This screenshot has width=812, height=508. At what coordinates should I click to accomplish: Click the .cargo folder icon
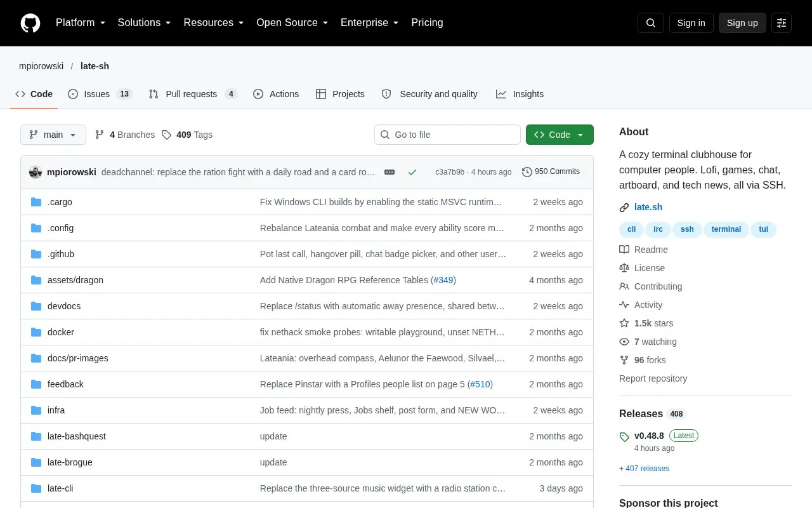point(36,202)
